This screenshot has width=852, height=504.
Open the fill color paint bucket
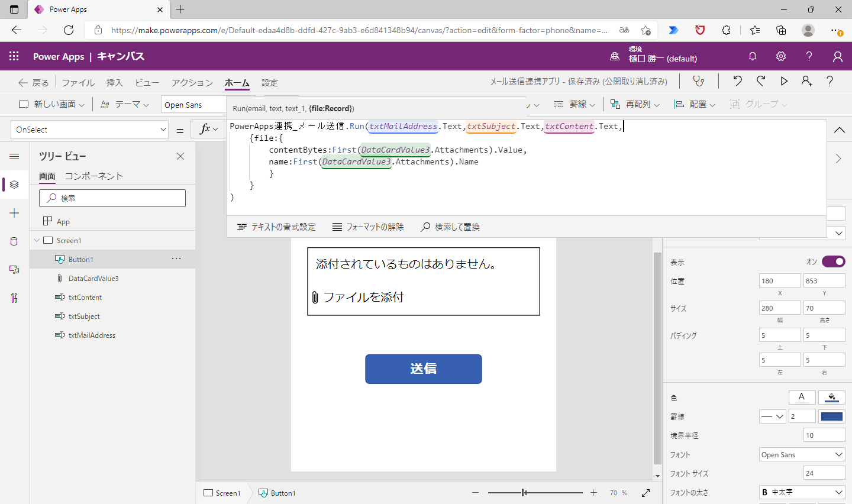832,397
